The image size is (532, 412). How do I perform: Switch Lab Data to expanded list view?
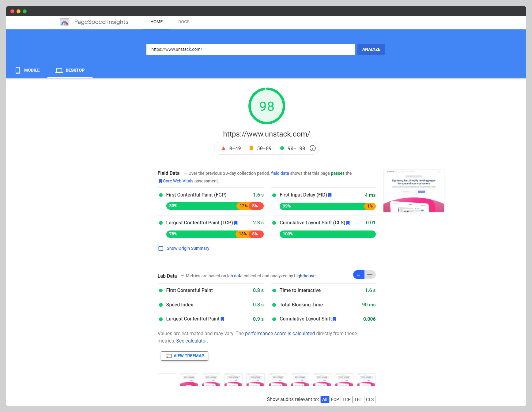[370, 275]
